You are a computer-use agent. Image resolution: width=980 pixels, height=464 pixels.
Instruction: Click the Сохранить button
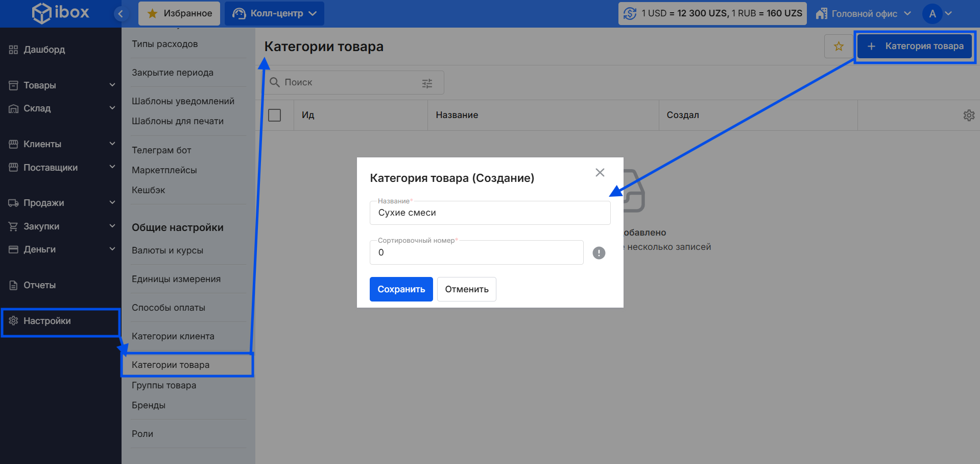(401, 289)
